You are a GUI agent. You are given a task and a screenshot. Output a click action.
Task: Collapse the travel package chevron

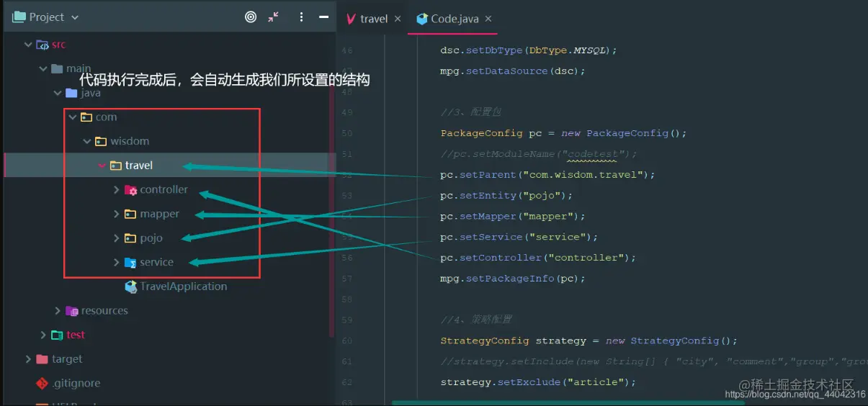[102, 166]
